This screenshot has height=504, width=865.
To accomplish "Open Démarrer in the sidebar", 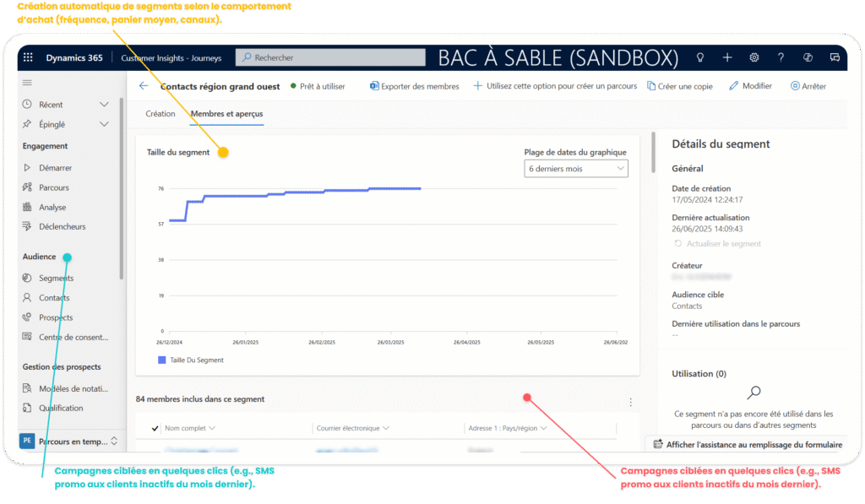I will [55, 168].
